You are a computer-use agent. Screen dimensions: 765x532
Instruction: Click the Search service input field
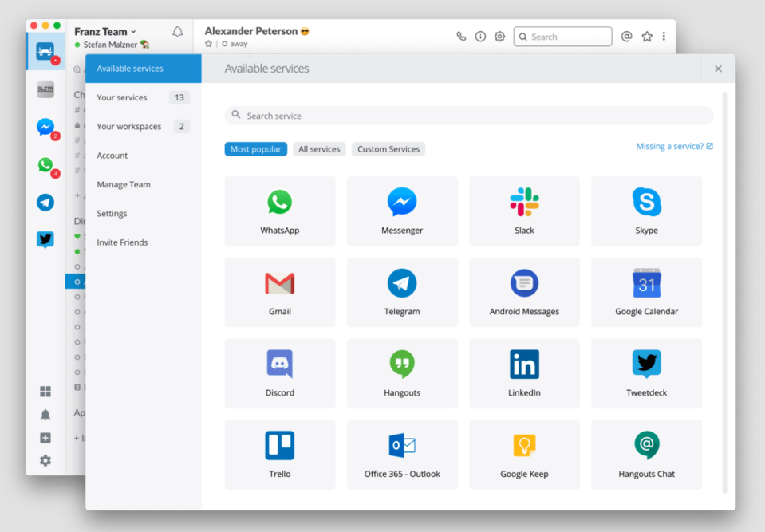pyautogui.click(x=469, y=116)
